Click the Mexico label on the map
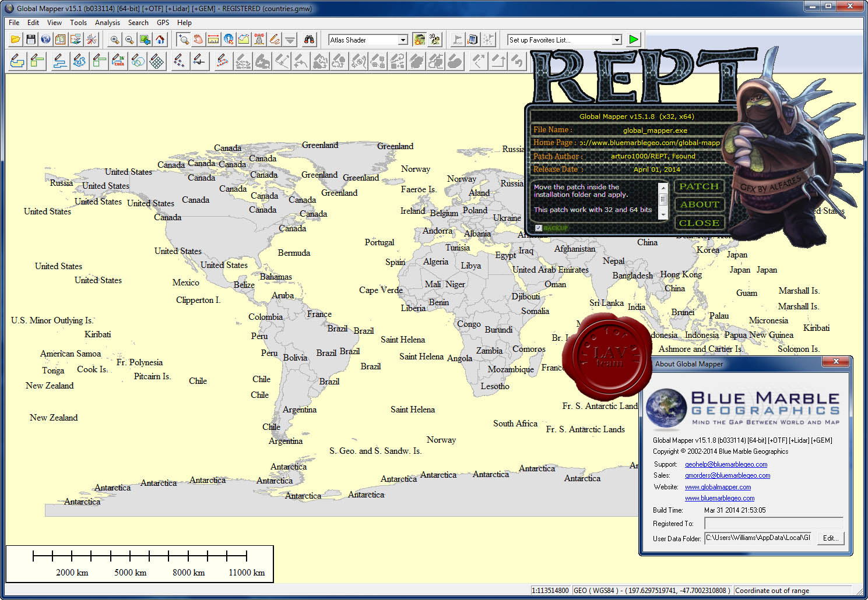 [x=185, y=282]
